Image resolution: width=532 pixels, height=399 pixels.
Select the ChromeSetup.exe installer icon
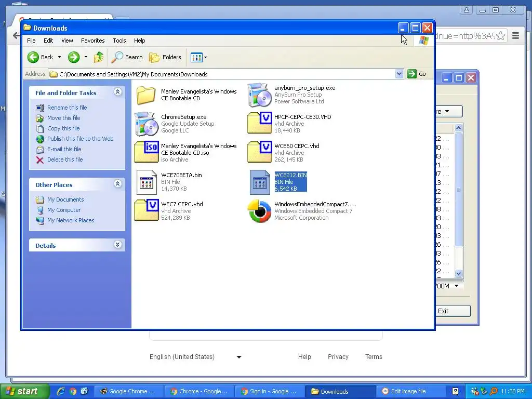pyautogui.click(x=146, y=124)
